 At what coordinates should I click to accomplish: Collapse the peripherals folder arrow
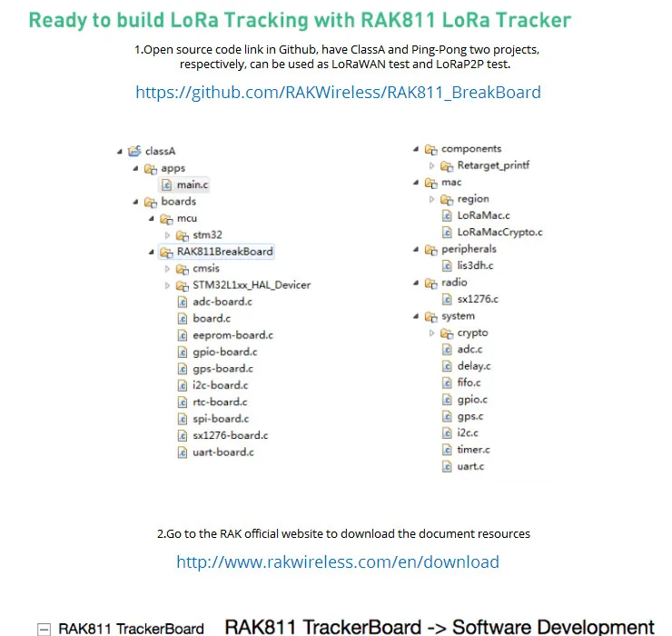(x=416, y=249)
